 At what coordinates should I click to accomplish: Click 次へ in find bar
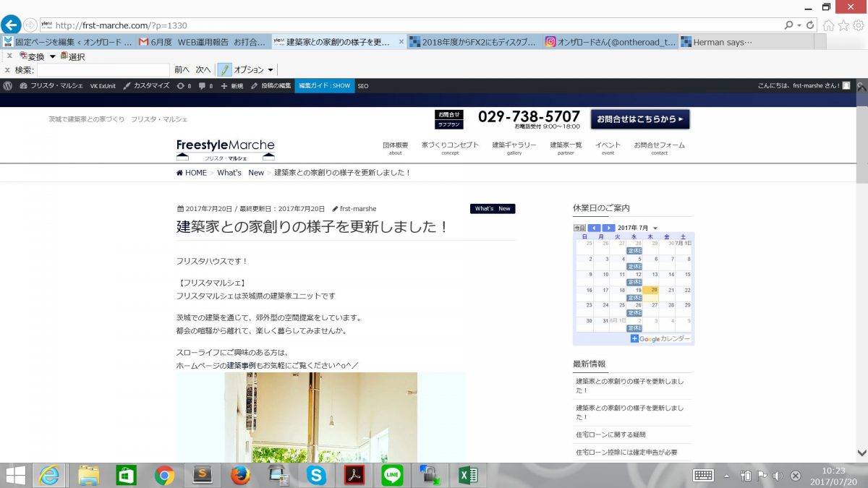(203, 70)
